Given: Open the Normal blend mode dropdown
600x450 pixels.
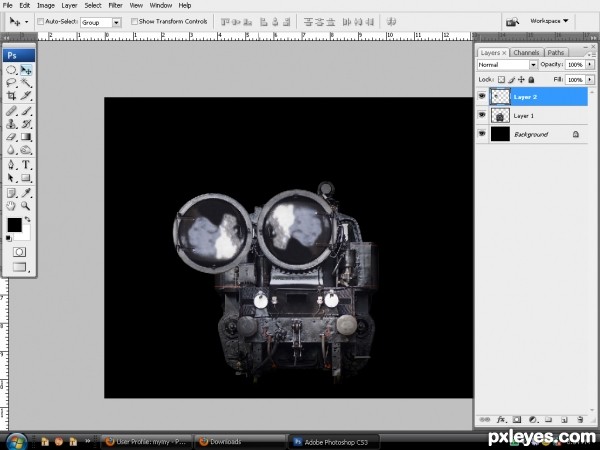Looking at the screenshot, I should pyautogui.click(x=507, y=65).
